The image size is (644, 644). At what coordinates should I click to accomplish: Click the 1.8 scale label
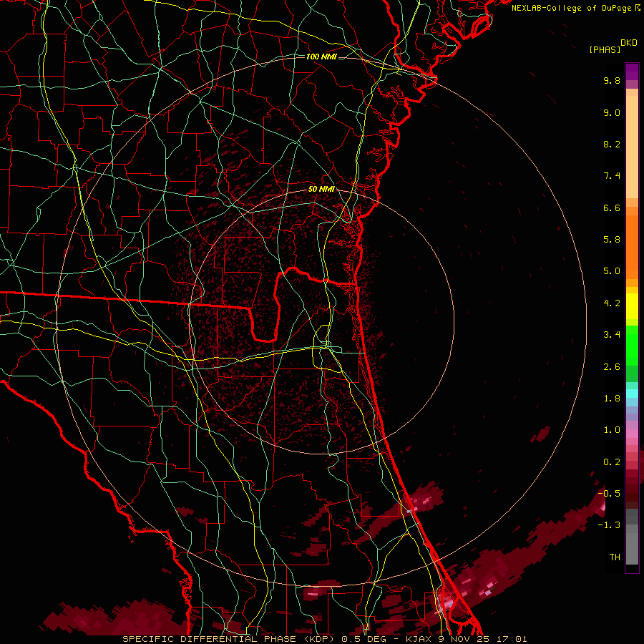pos(612,399)
